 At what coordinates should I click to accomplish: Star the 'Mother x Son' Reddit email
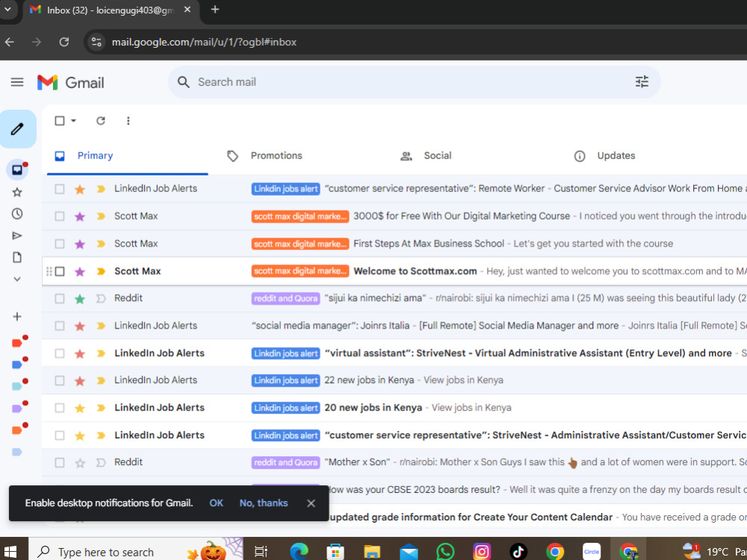coord(80,462)
